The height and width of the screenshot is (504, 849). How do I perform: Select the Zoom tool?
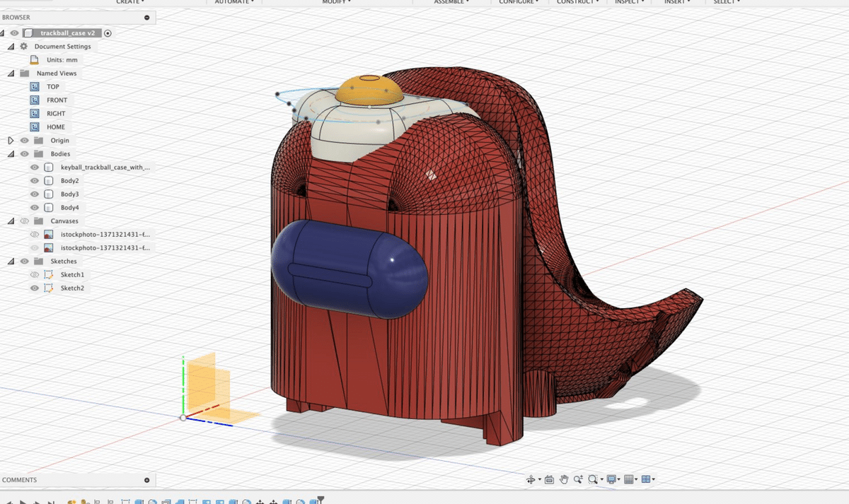pyautogui.click(x=578, y=479)
